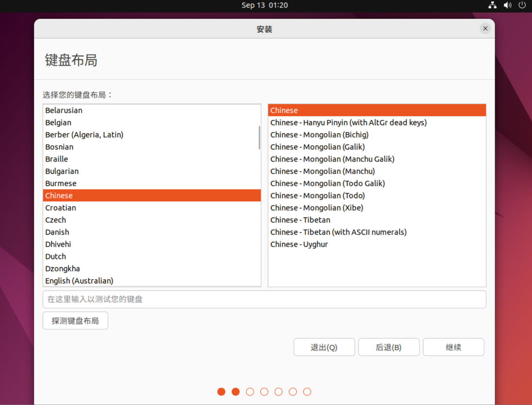Select Burmese in the language list
This screenshot has width=532, height=405.
(x=152, y=183)
